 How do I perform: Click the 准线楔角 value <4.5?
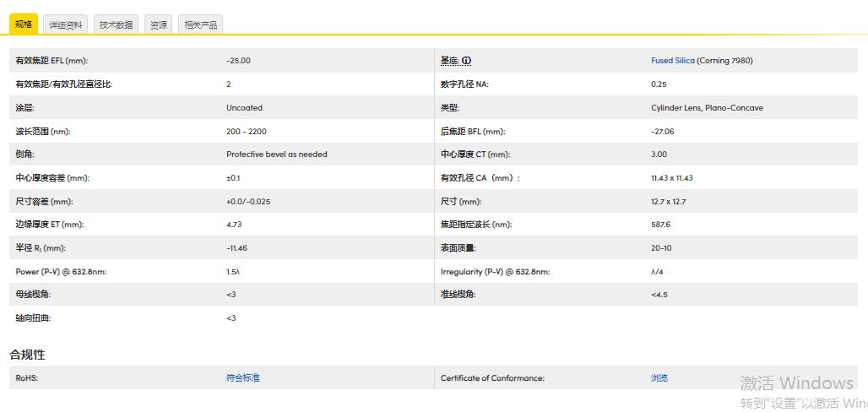point(659,295)
